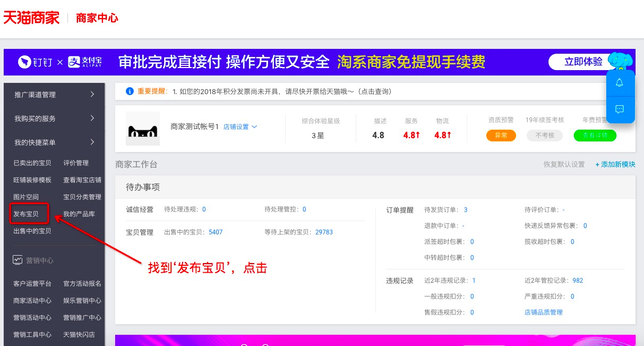Click the 点击查询 invoice reminder text
The height and width of the screenshot is (346, 644).
375,91
